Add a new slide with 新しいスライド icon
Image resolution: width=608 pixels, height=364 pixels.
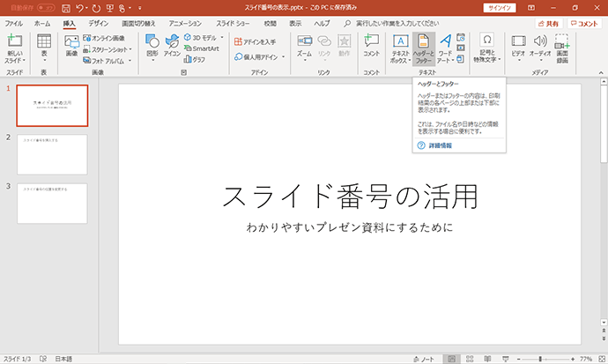tap(15, 41)
